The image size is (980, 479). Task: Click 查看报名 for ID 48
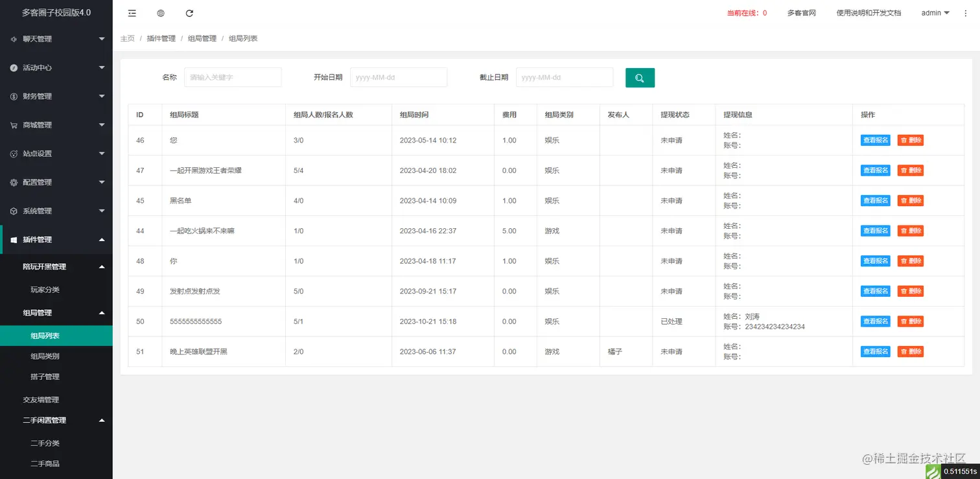click(876, 261)
